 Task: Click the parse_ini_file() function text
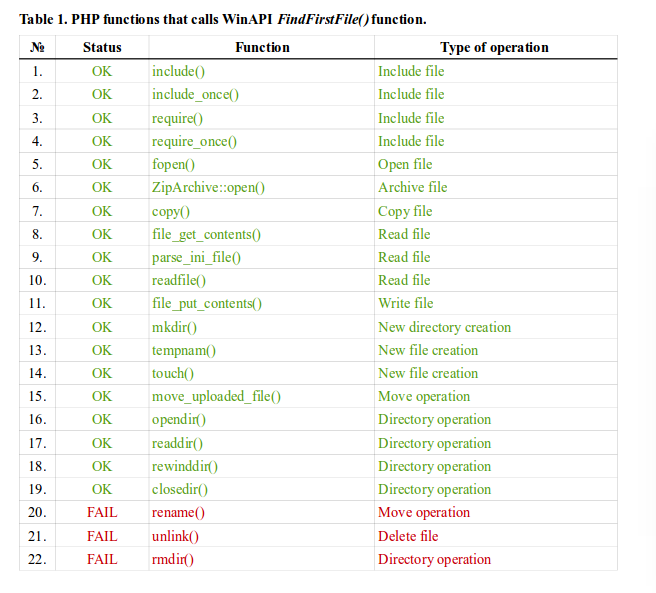pos(196,257)
